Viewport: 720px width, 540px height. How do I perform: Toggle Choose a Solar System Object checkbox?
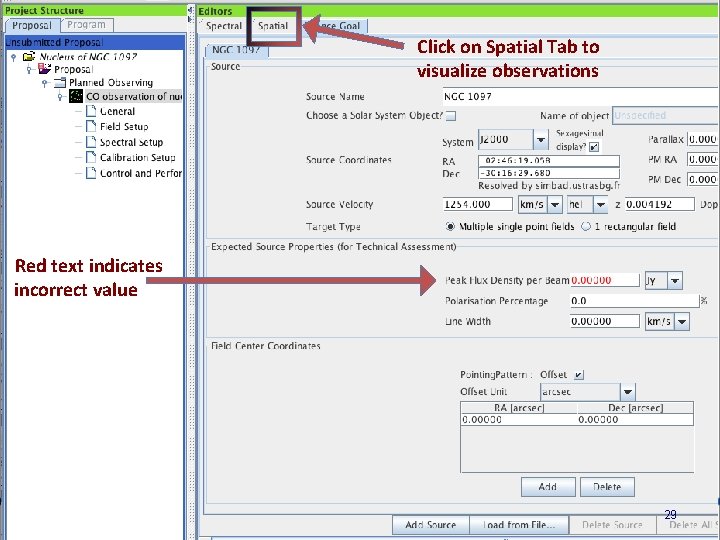[x=451, y=116]
